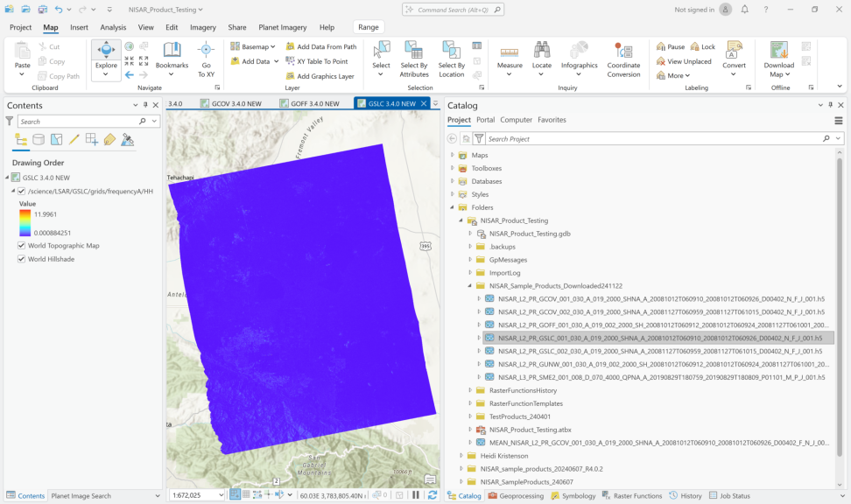Select the NISAR_L2_PR_GUNW_001 h5 file

pos(658,364)
